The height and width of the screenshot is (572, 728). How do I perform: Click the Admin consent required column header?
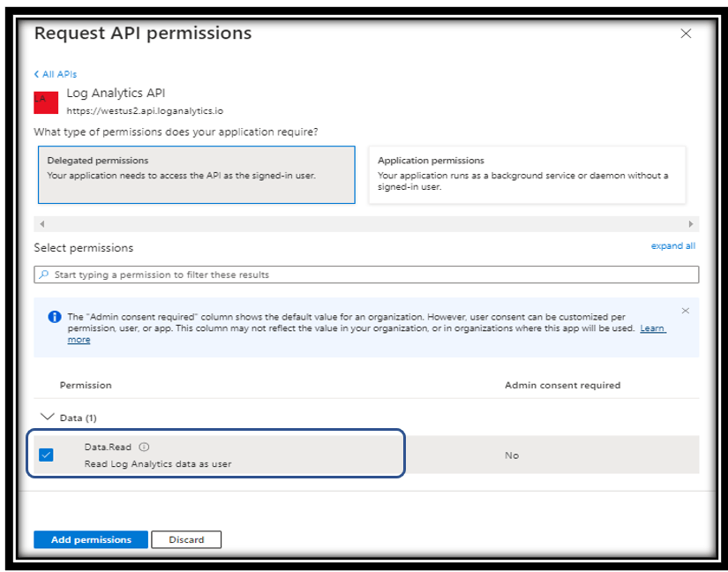[563, 386]
